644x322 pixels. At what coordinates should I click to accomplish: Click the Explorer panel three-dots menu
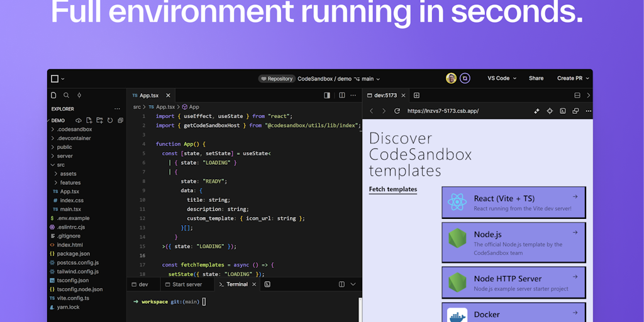coord(117,109)
